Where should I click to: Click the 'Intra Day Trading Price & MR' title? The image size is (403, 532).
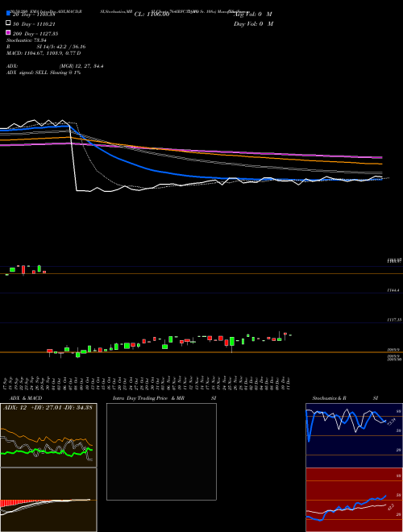(148, 398)
